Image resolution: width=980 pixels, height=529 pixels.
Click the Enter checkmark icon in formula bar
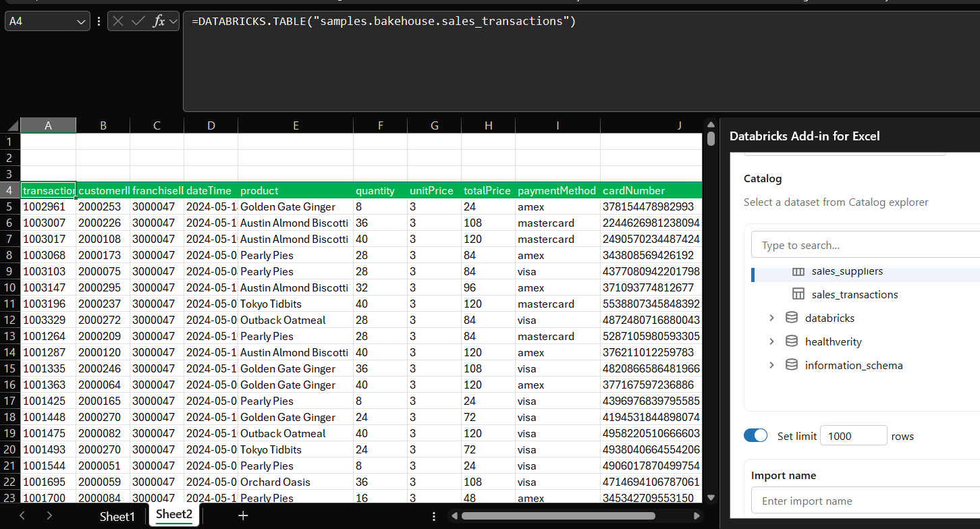[x=138, y=21]
